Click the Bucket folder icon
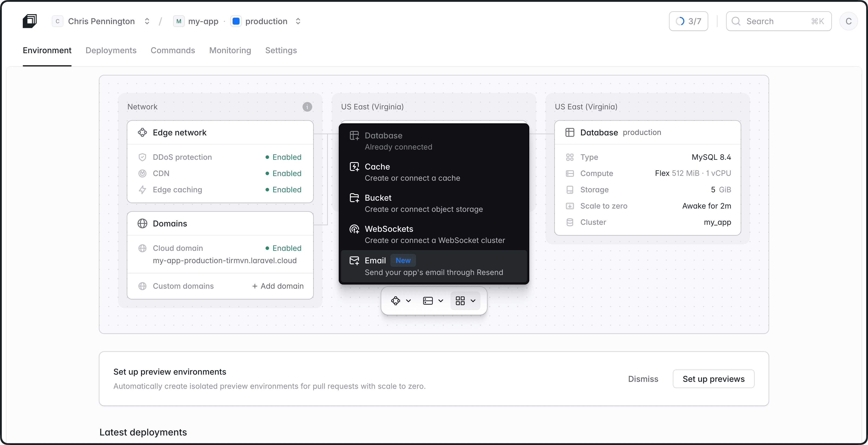 pyautogui.click(x=354, y=198)
